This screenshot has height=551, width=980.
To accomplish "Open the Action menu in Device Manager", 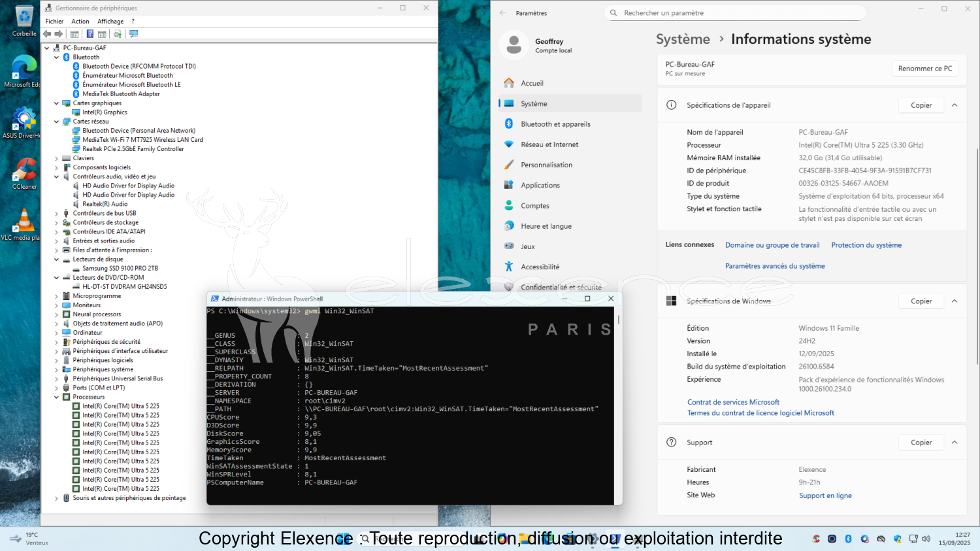I will click(80, 22).
